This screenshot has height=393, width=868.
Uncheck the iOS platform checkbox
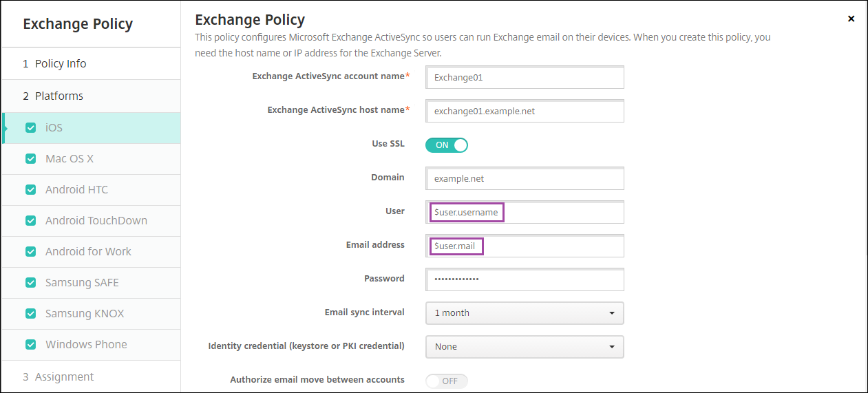(x=30, y=128)
